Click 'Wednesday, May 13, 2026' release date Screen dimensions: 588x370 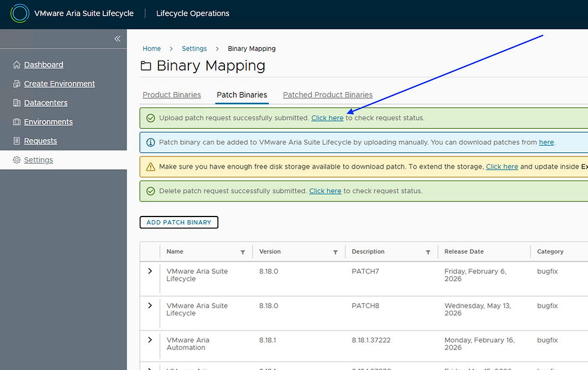point(478,309)
